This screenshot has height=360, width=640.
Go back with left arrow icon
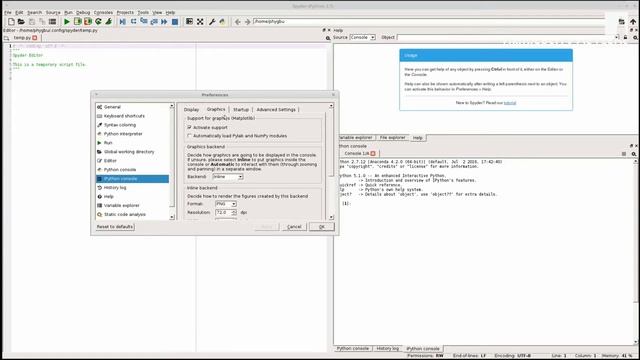click(x=238, y=22)
